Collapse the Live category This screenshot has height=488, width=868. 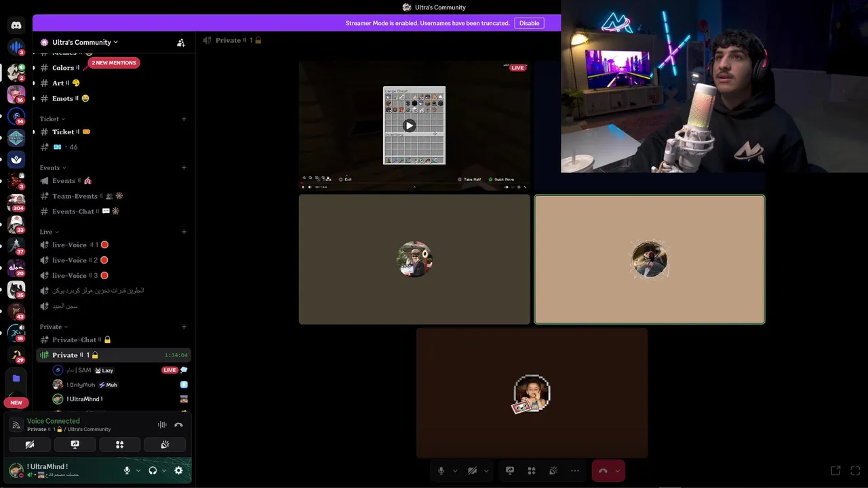pos(49,232)
